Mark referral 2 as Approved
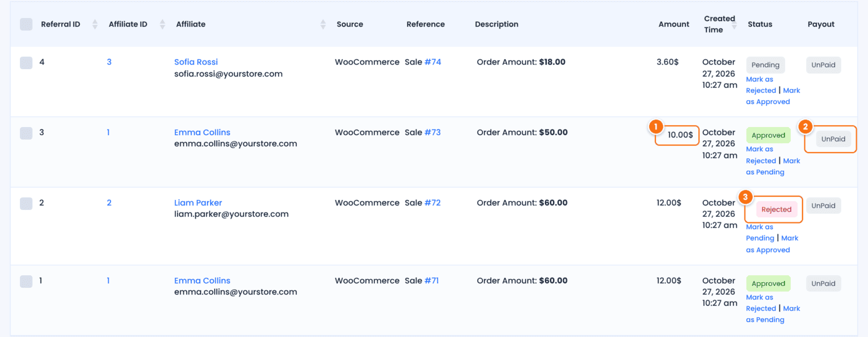 (x=772, y=244)
